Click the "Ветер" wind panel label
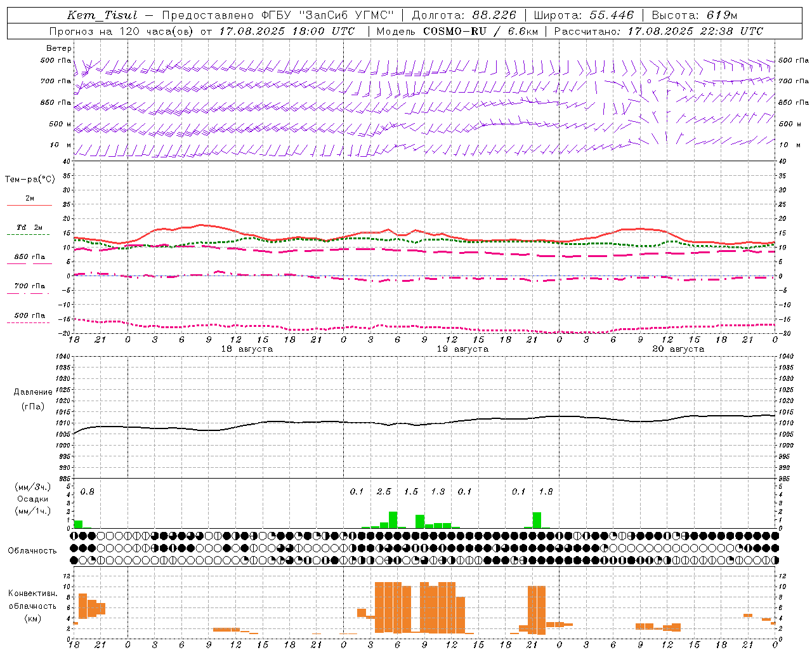This screenshot has width=812, height=650. click(59, 48)
